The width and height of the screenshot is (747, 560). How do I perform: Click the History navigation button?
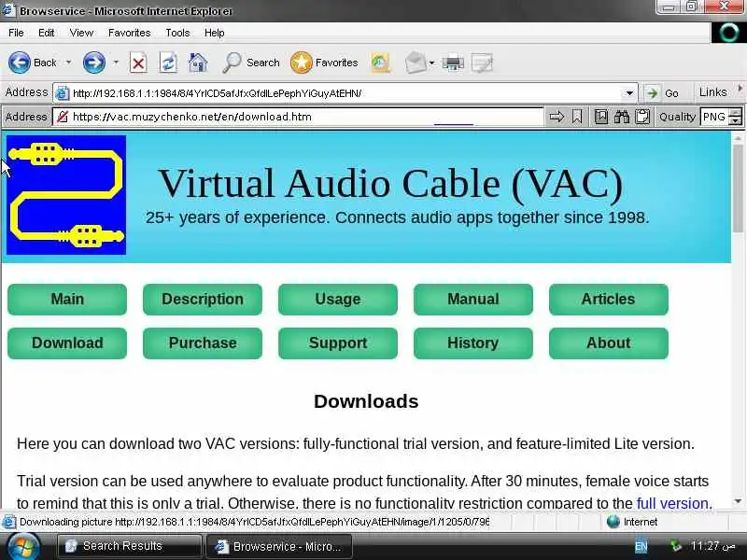[473, 343]
